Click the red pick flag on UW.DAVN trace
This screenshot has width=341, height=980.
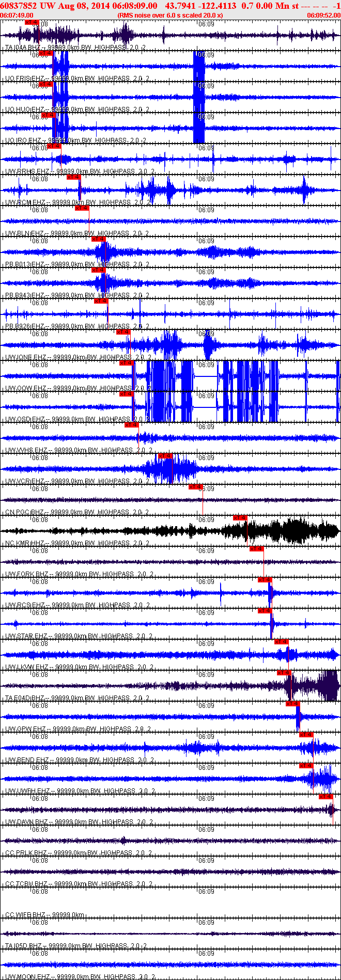(x=326, y=797)
